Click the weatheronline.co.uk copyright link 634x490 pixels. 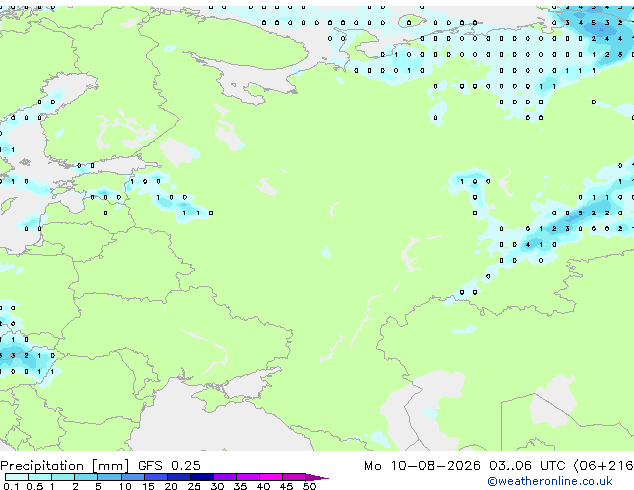550,481
